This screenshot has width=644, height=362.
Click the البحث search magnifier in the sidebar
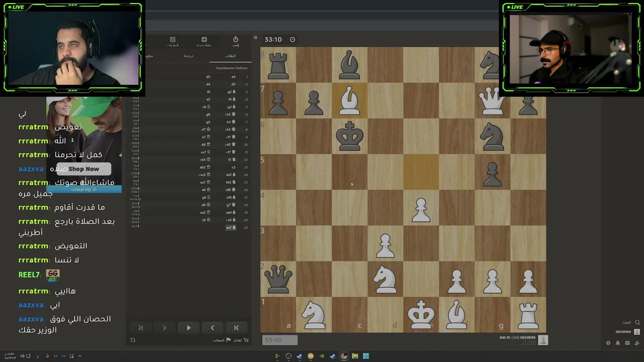click(x=637, y=322)
